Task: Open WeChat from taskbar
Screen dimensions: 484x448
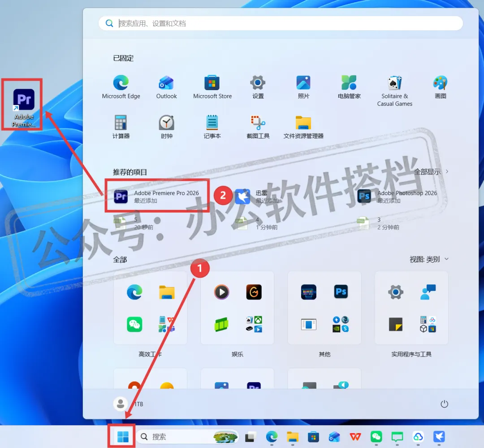Action: [x=376, y=437]
